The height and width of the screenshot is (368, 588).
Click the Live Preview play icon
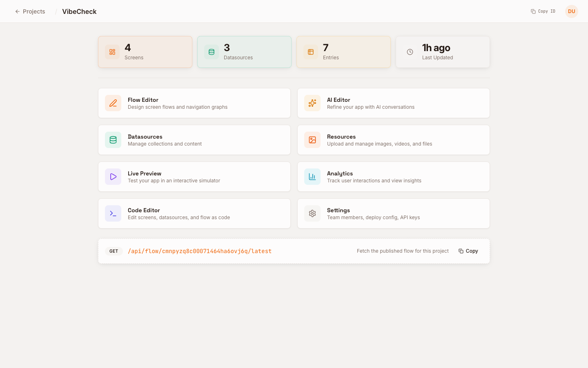pos(113,177)
